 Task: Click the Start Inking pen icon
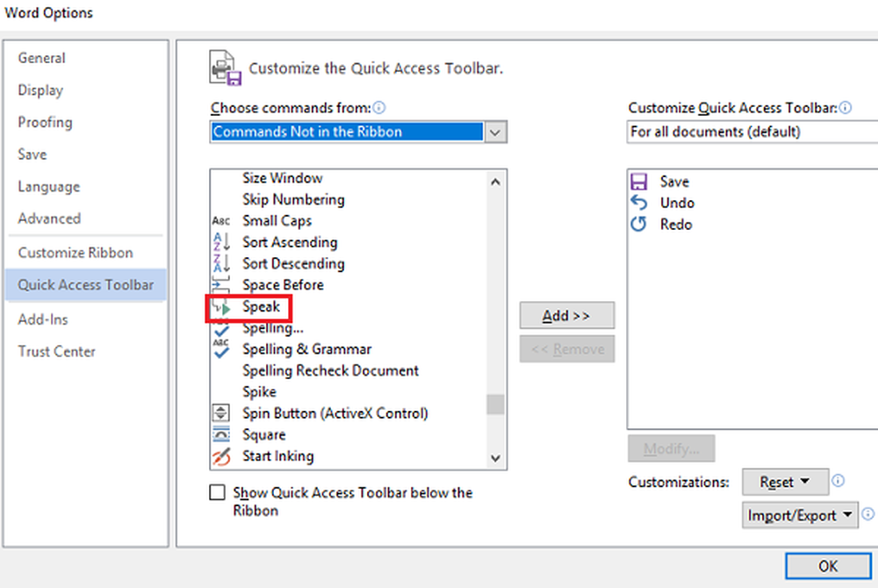coord(221,456)
